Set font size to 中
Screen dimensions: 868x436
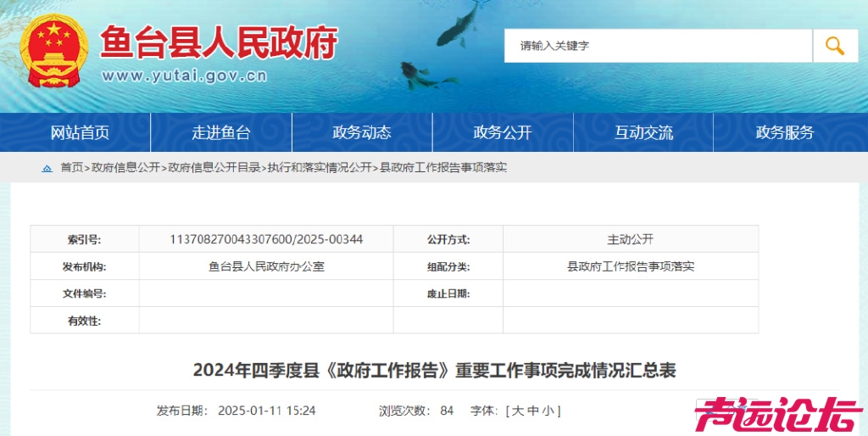click(x=533, y=411)
